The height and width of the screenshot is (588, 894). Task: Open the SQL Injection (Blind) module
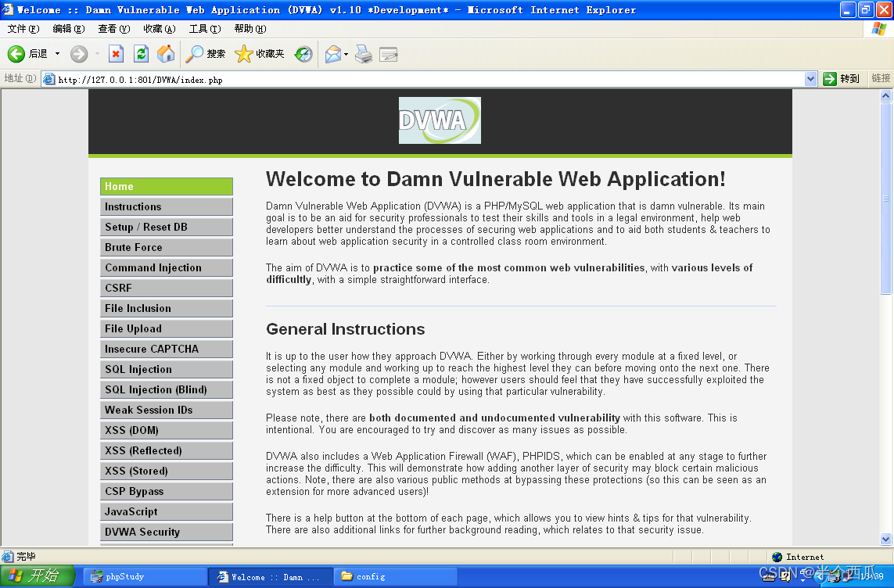167,389
